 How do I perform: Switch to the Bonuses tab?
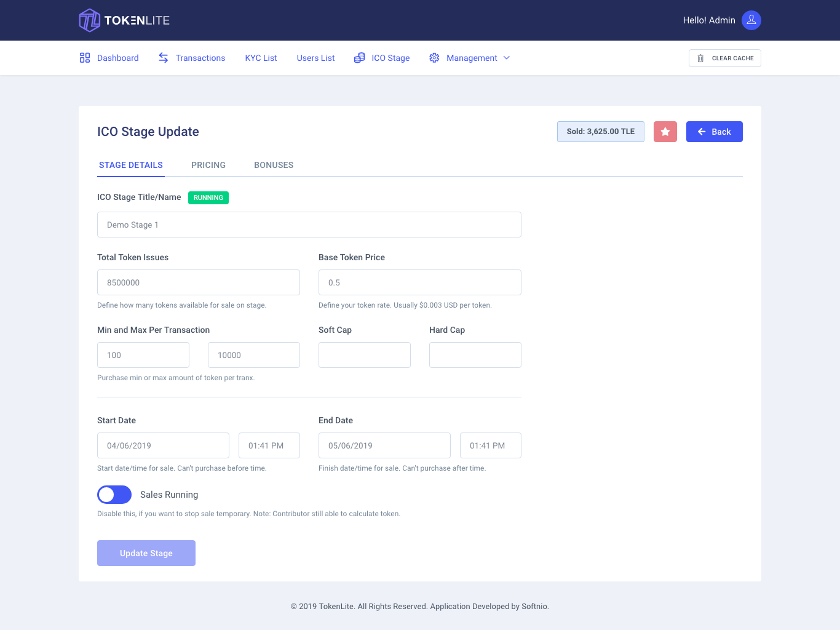(274, 165)
